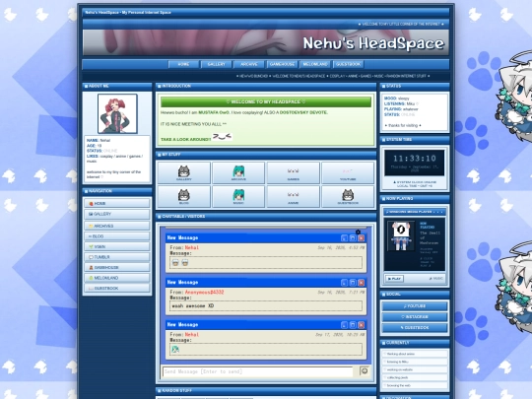The height and width of the screenshot is (399, 532).
Task: Select Guestbook in top navigation bar
Action: [348, 64]
